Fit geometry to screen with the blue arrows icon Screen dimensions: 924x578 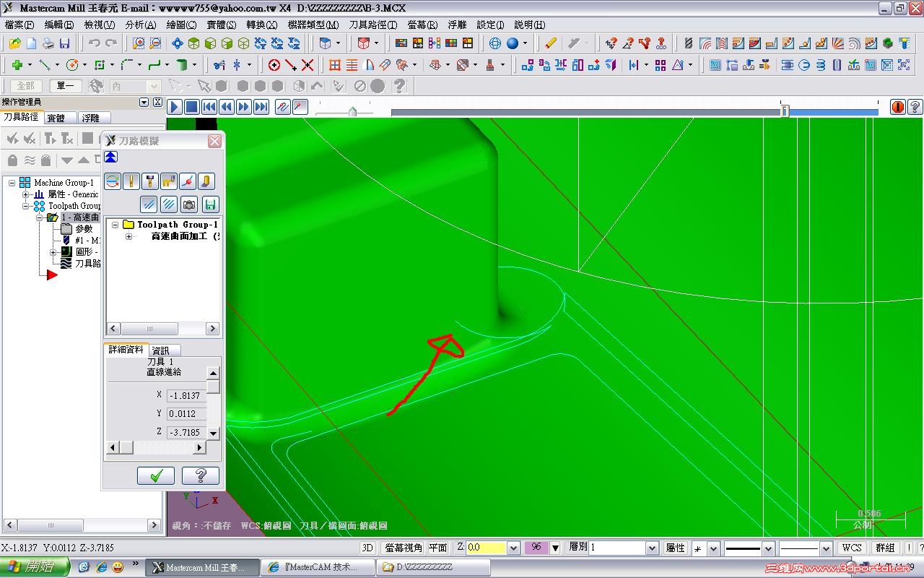(176, 43)
